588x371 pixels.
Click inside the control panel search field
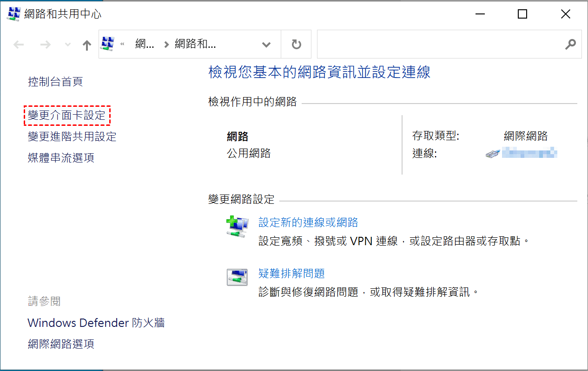click(437, 45)
